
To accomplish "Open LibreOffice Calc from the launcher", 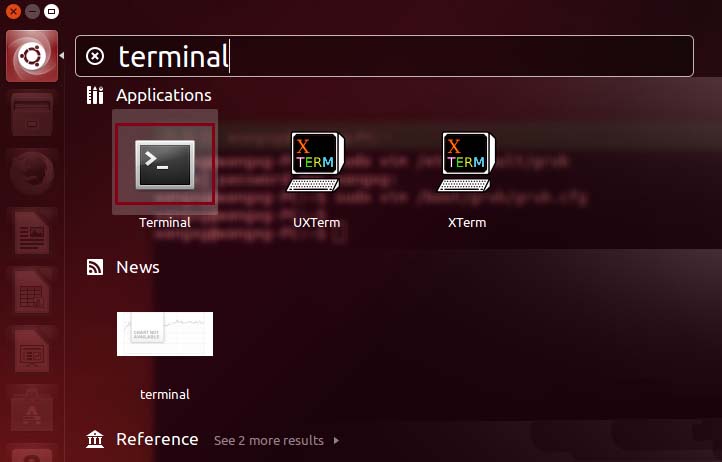I will pyautogui.click(x=32, y=292).
